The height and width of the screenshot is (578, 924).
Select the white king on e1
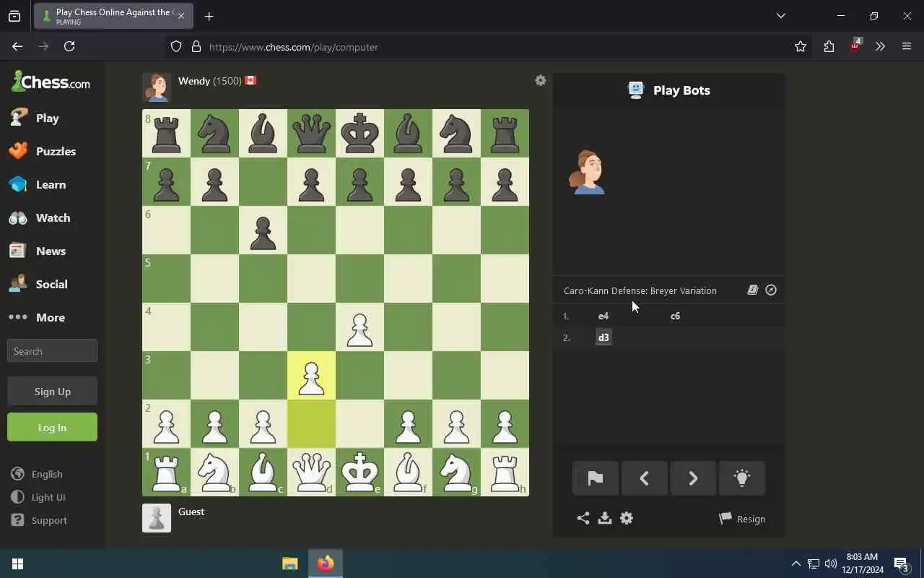[x=359, y=473]
